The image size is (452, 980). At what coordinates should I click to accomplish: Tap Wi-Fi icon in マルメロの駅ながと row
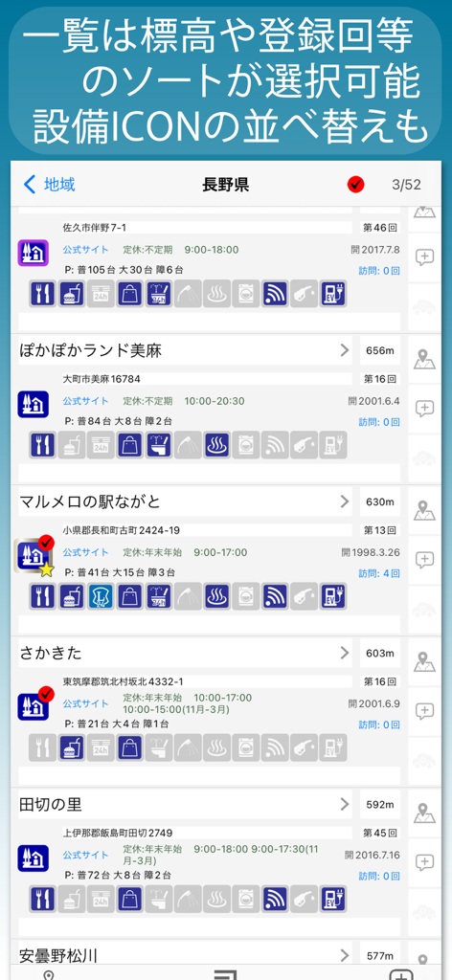tap(275, 596)
